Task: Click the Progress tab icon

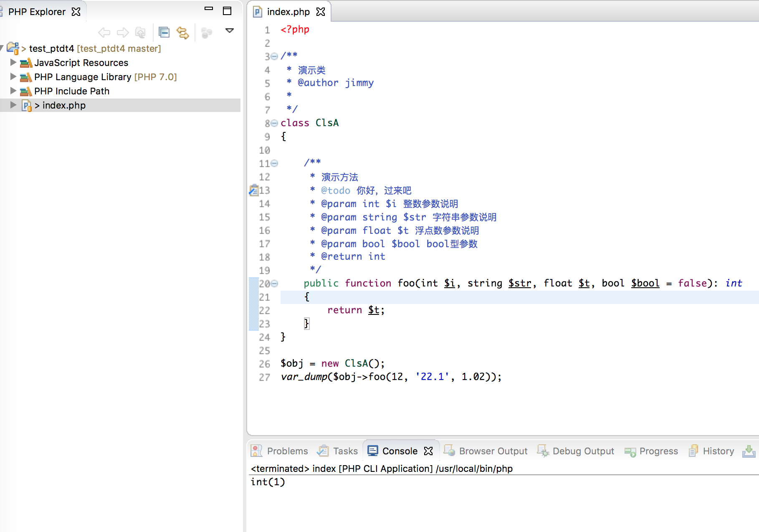Action: [x=630, y=451]
